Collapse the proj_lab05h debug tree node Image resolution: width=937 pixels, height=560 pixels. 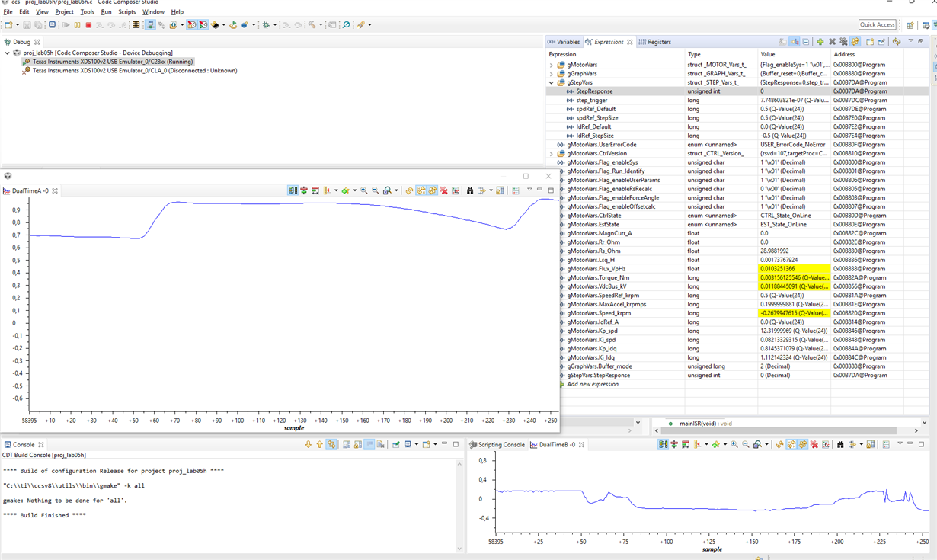(x=8, y=53)
